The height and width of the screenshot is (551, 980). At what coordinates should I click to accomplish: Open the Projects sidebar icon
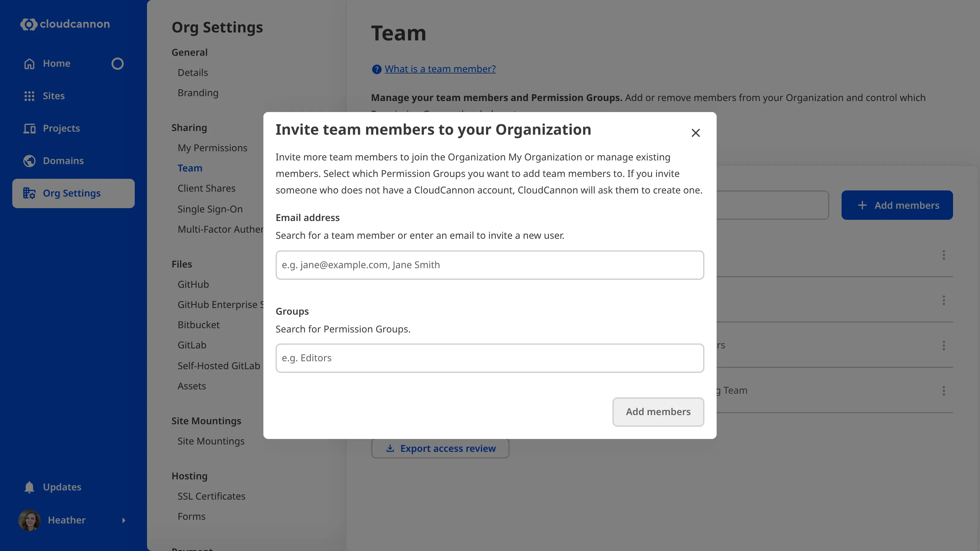tap(30, 128)
